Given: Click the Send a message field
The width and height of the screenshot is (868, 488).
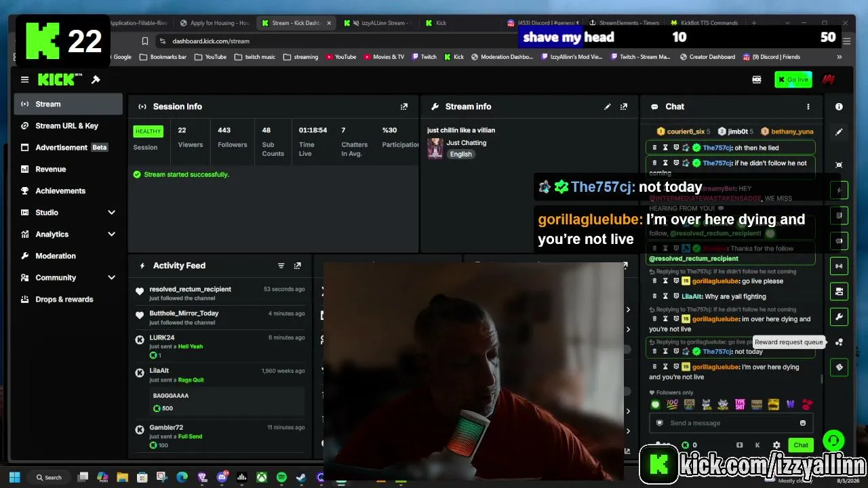Looking at the screenshot, I should 730,423.
